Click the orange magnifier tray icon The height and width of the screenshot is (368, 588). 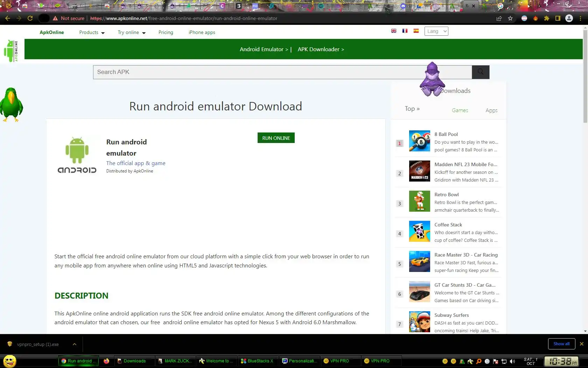click(479, 361)
